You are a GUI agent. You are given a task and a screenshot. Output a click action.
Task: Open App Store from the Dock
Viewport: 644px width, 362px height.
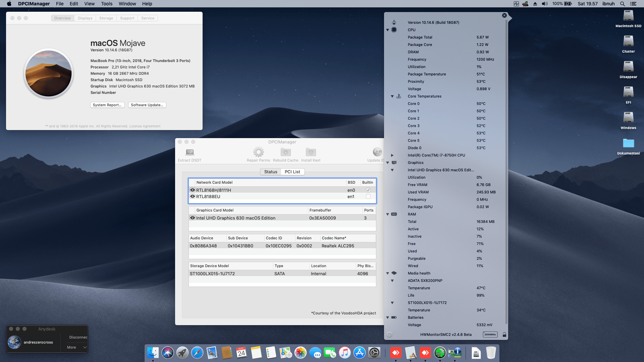coord(360,353)
